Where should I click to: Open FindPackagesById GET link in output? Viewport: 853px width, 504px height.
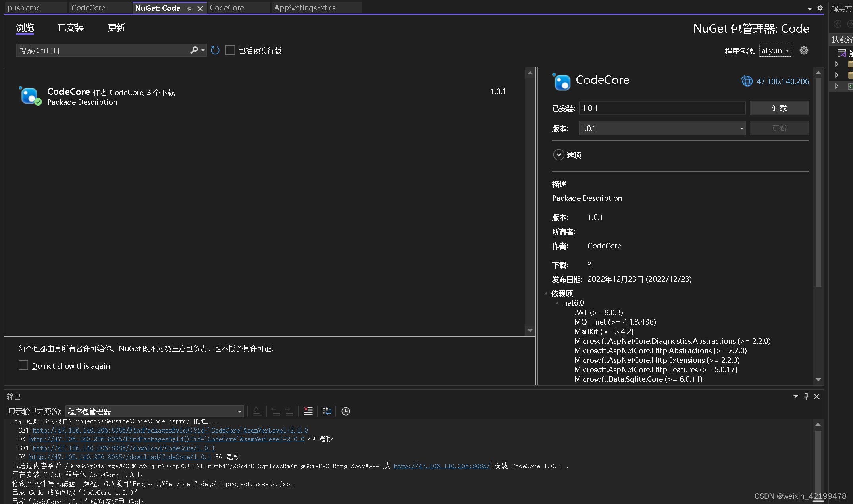170,430
